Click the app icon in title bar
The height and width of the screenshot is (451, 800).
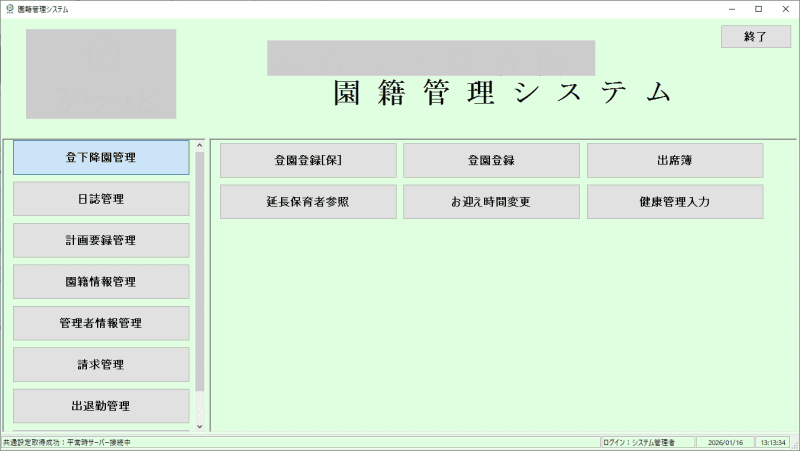9,8
